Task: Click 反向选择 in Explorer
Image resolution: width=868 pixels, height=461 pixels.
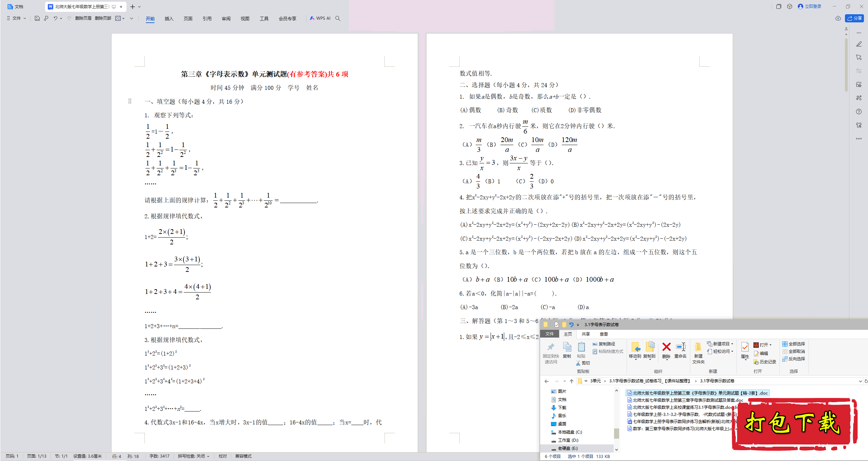Action: [794, 359]
